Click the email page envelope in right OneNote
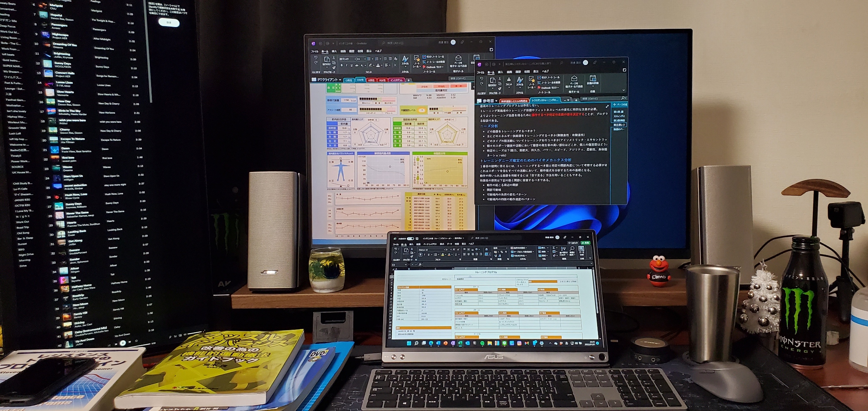This screenshot has width=868, height=411. (574, 78)
